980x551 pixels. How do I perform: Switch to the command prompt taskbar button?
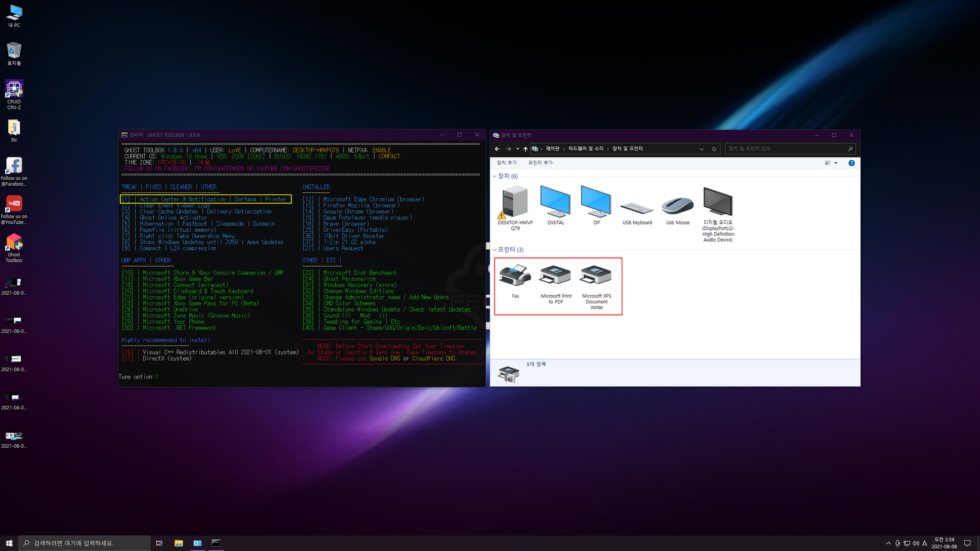coord(216,543)
